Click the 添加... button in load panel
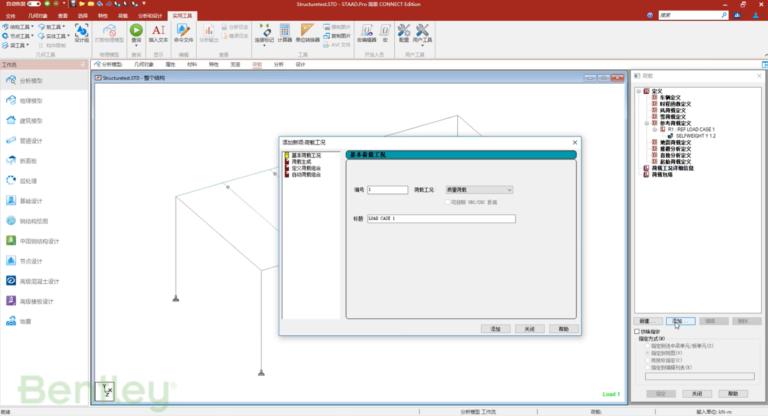 680,321
